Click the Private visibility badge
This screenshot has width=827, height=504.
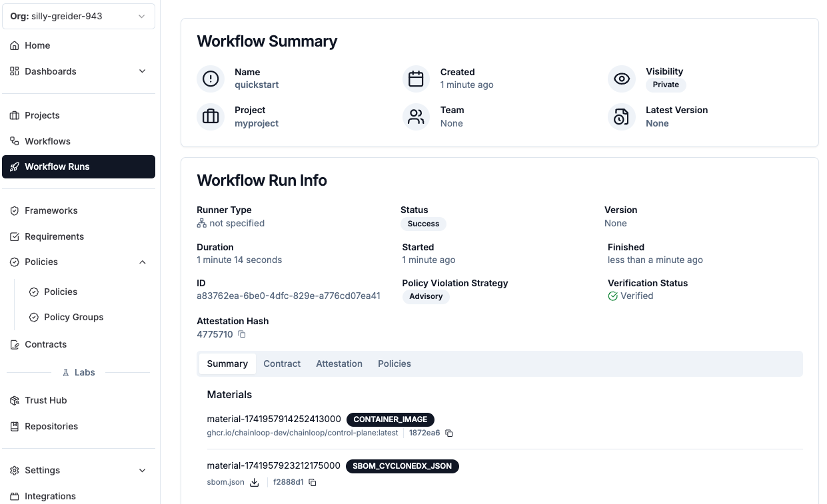[x=666, y=85]
